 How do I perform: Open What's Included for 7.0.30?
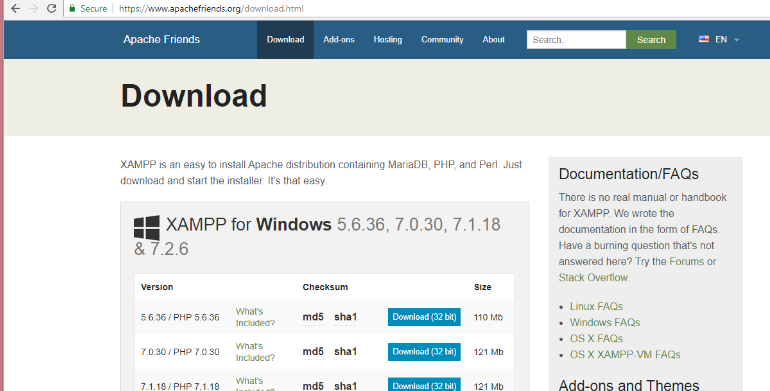pyautogui.click(x=255, y=352)
